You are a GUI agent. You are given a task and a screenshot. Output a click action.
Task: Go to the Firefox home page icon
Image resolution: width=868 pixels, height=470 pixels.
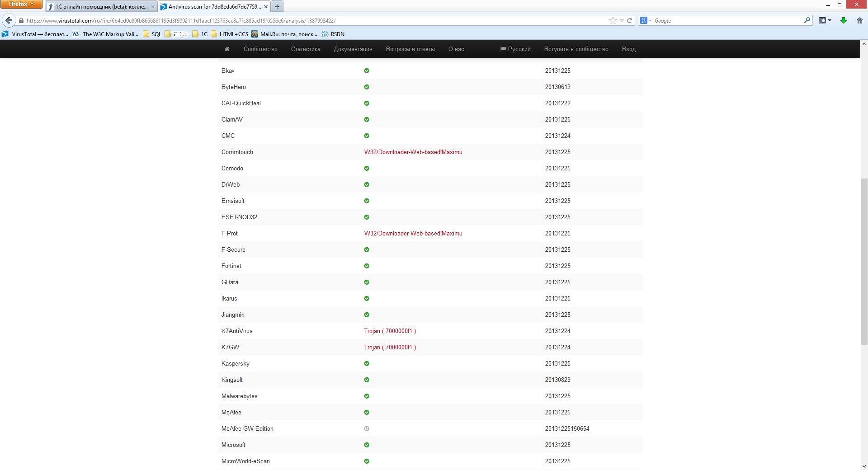click(860, 20)
